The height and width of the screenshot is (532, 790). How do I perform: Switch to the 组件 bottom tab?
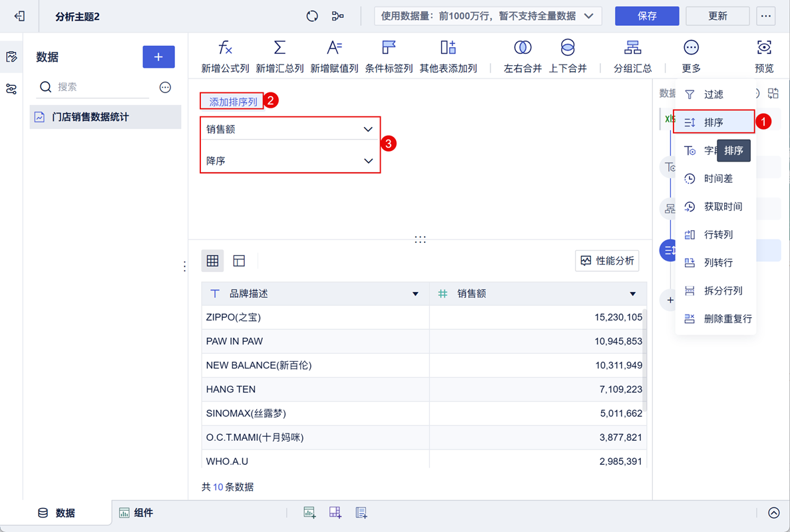click(x=136, y=513)
